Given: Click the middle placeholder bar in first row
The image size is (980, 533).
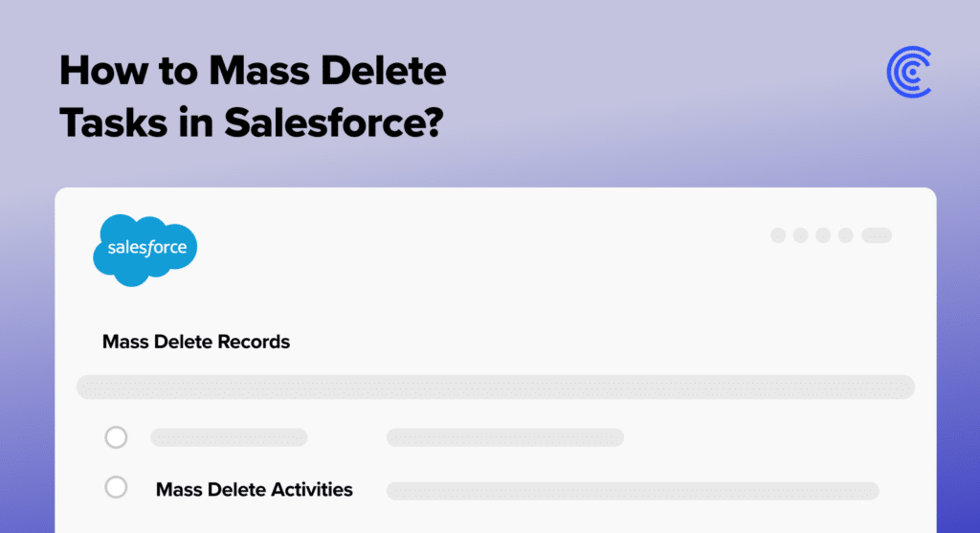Looking at the screenshot, I should pos(505,437).
